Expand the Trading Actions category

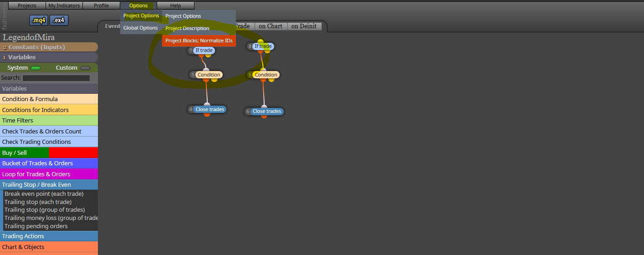(49, 236)
